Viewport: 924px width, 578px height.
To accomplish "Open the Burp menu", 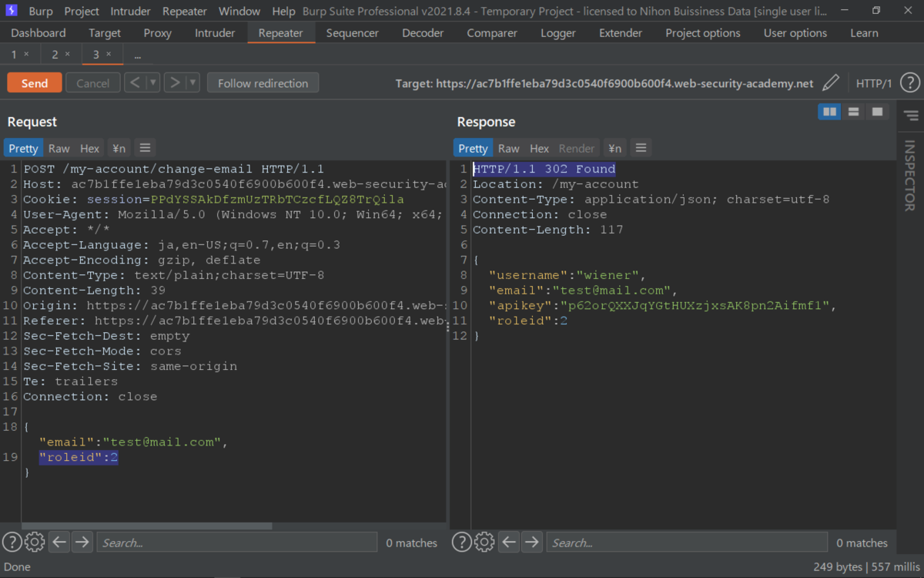I will [41, 11].
